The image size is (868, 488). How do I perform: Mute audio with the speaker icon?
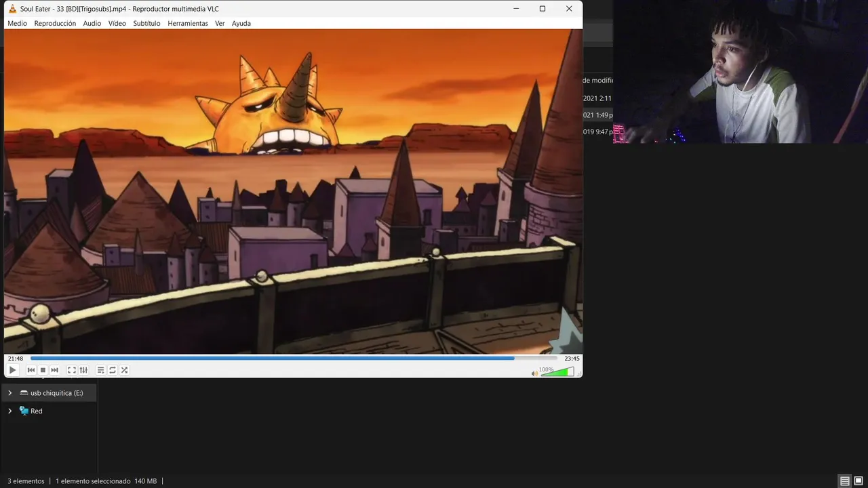[x=534, y=373]
